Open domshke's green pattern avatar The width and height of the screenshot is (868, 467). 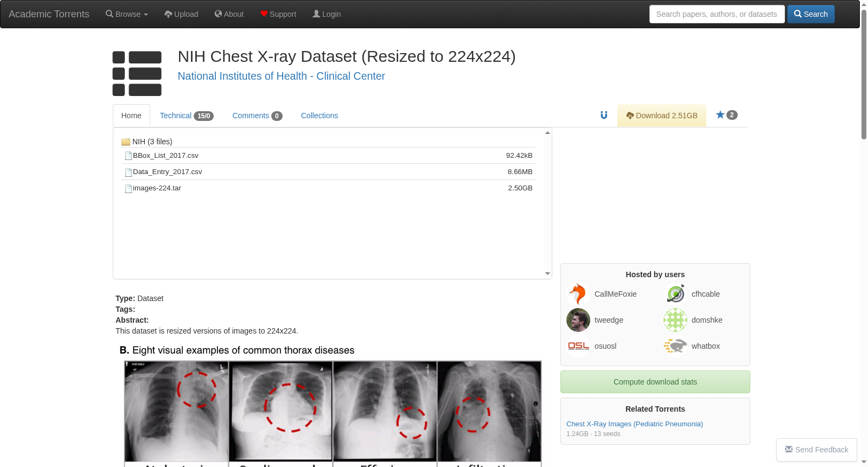coord(675,320)
